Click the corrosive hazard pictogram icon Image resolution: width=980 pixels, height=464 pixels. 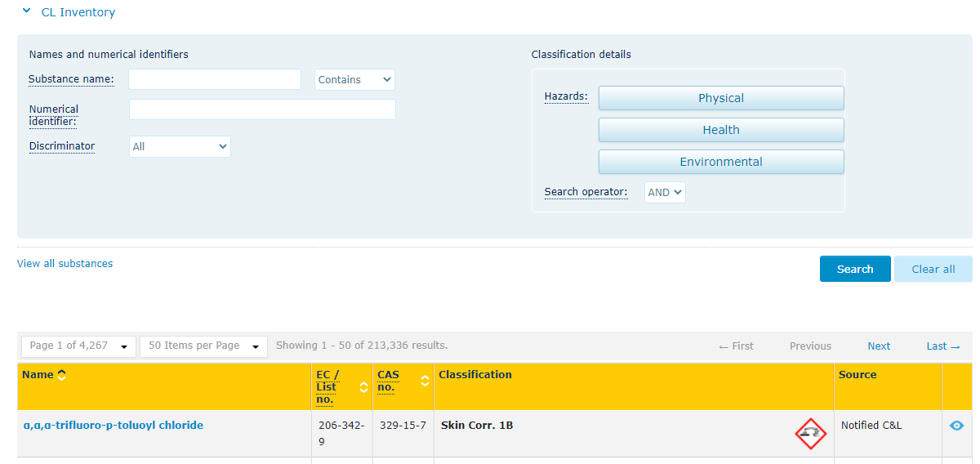[810, 433]
